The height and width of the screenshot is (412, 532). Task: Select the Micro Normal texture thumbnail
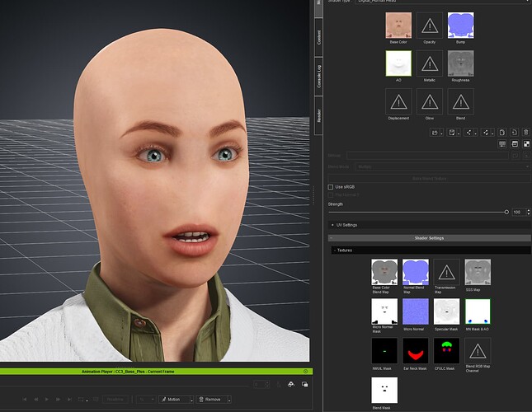pyautogui.click(x=415, y=311)
